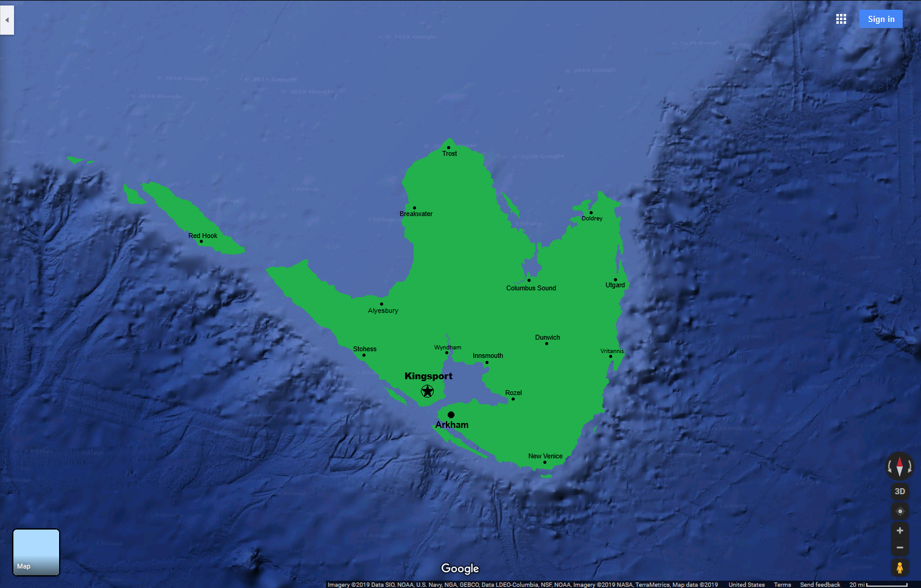Image resolution: width=921 pixels, height=588 pixels.
Task: Zoom in with the plus button
Action: pos(900,531)
